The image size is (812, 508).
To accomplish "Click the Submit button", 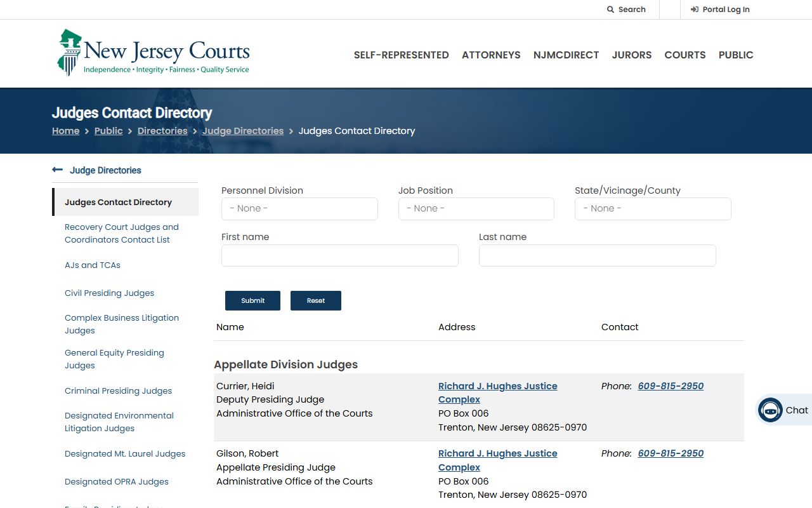I will pos(252,300).
